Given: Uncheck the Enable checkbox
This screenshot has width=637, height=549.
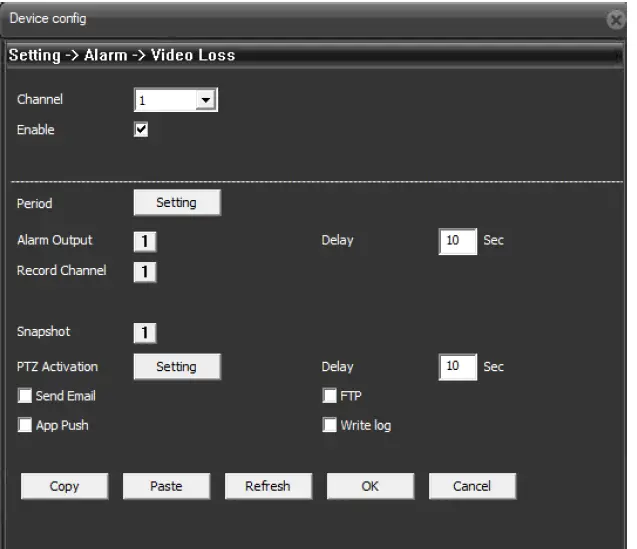Looking at the screenshot, I should [x=141, y=130].
